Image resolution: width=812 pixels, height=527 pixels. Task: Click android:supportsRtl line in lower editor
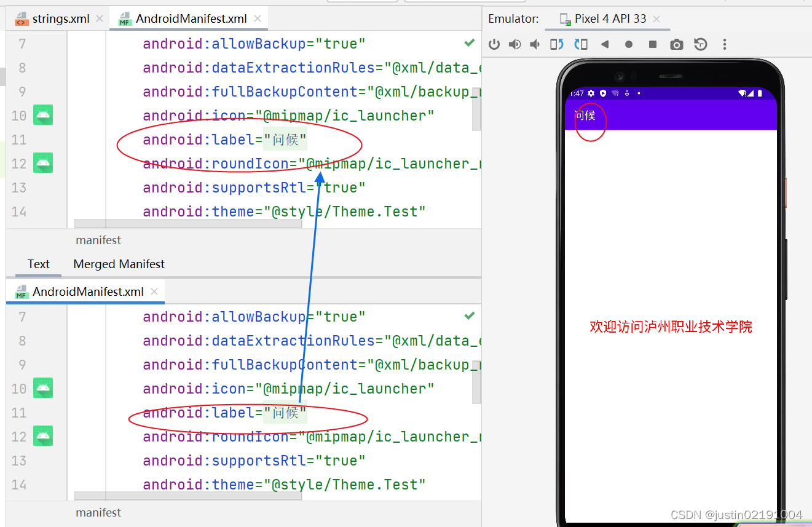click(254, 461)
